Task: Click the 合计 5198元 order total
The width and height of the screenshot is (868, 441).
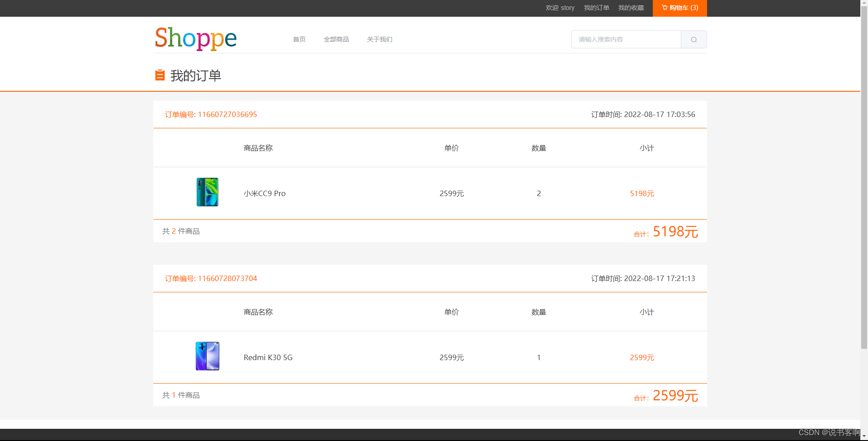Action: [x=666, y=232]
